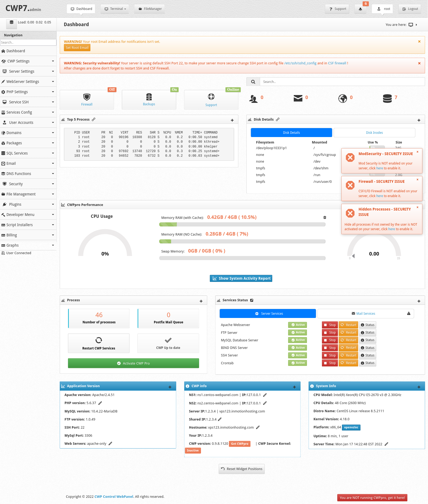
Task: Click the notifications bell icon
Action: point(360,9)
